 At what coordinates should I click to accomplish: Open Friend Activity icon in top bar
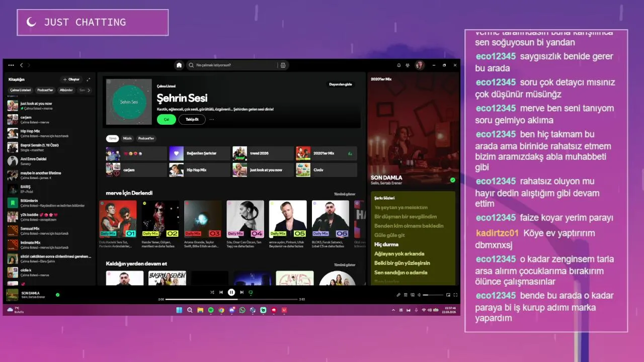point(407,65)
